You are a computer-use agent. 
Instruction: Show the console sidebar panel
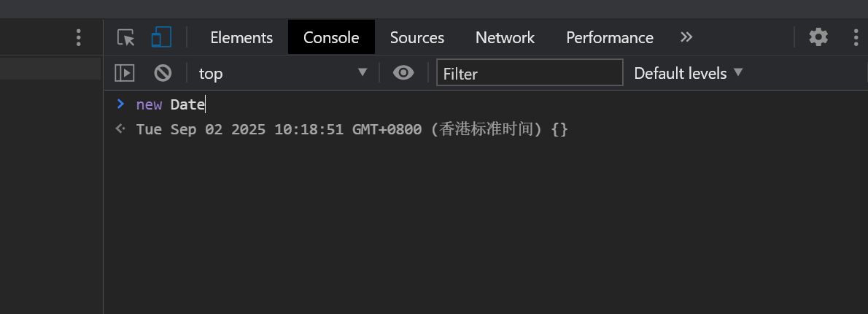(x=125, y=72)
